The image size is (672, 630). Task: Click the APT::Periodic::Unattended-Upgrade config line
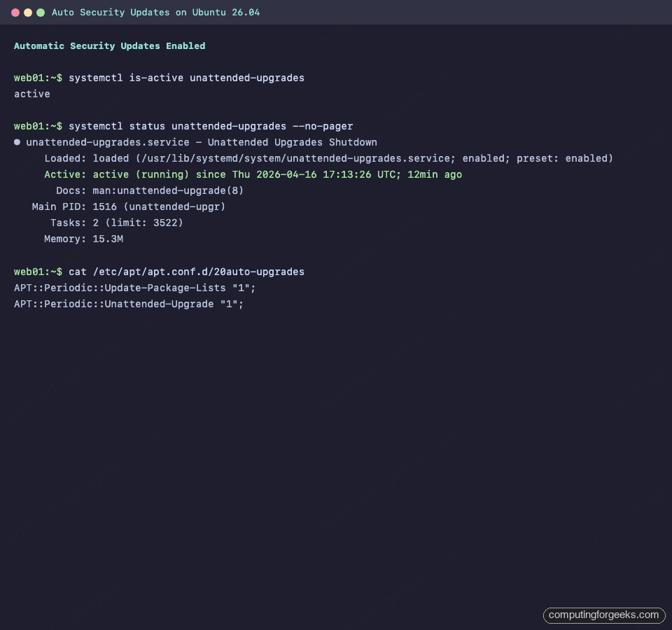(x=129, y=304)
